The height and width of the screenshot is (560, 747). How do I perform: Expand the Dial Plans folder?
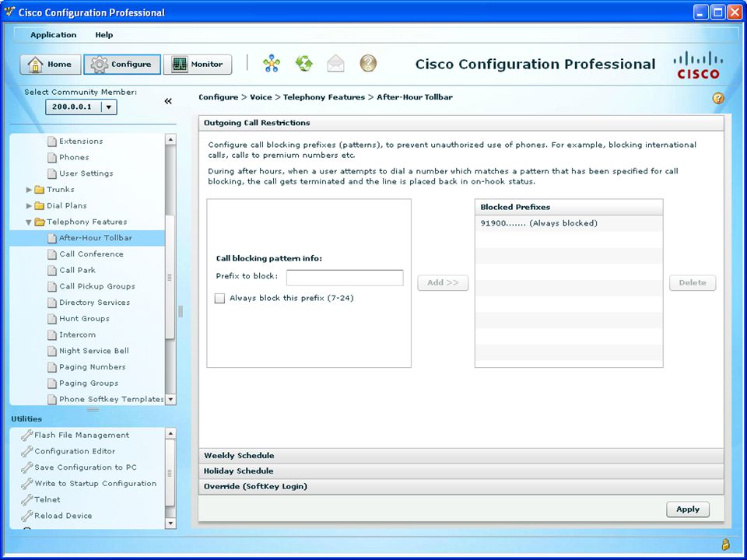[29, 205]
